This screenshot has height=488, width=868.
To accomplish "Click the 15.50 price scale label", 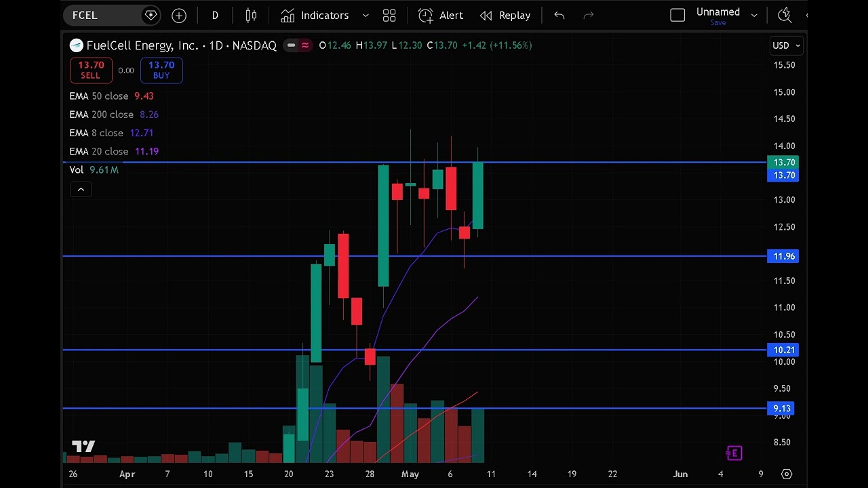I will pyautogui.click(x=785, y=65).
